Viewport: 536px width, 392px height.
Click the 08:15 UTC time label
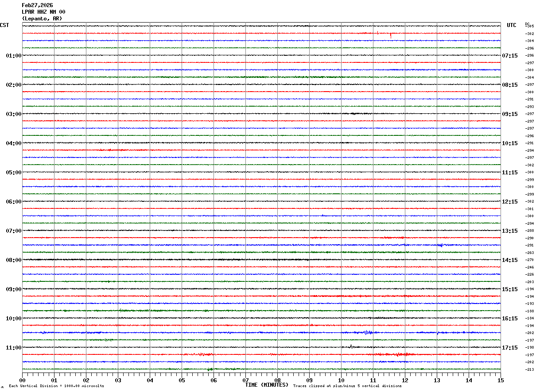coord(510,85)
